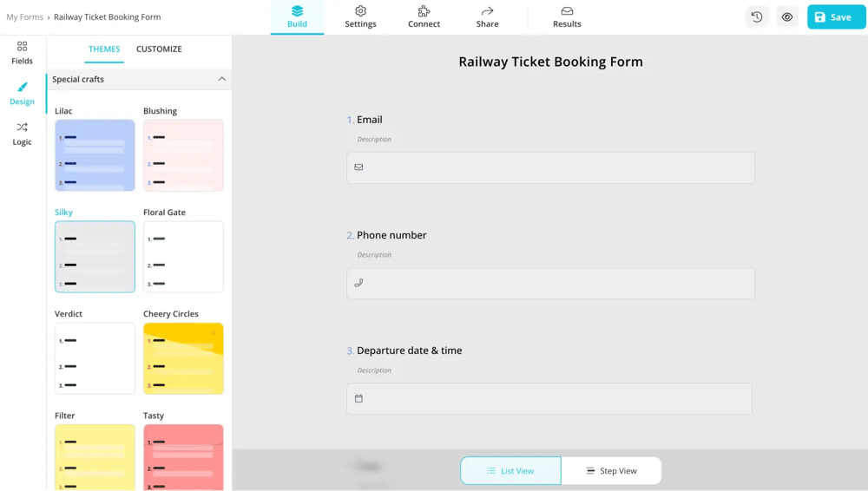Click the Email input field
The image size is (868, 491).
(x=550, y=167)
